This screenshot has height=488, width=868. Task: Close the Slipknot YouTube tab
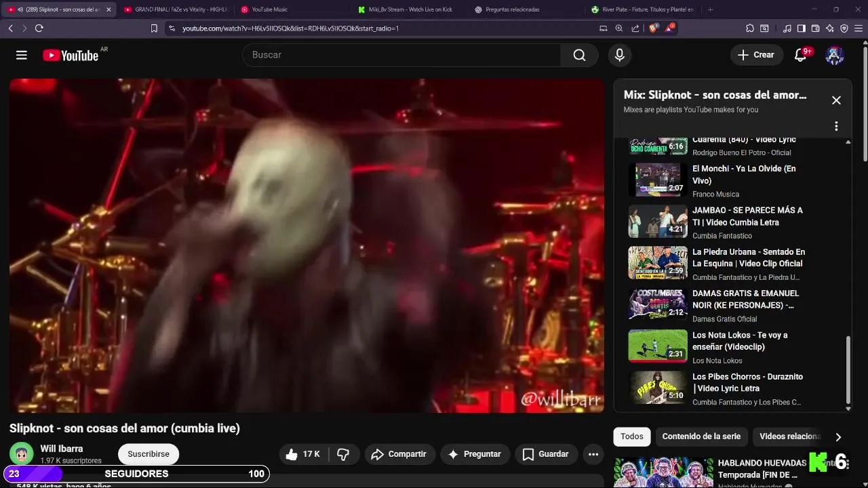pos(108,9)
